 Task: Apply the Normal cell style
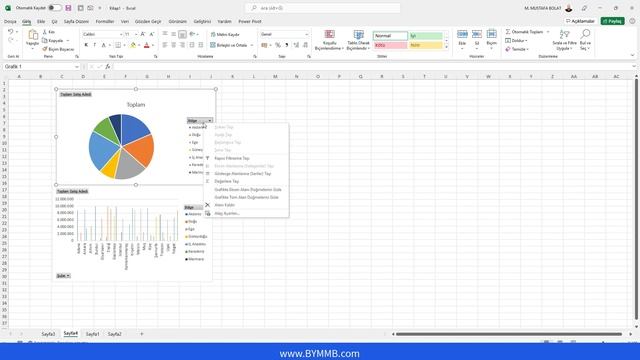click(x=390, y=36)
